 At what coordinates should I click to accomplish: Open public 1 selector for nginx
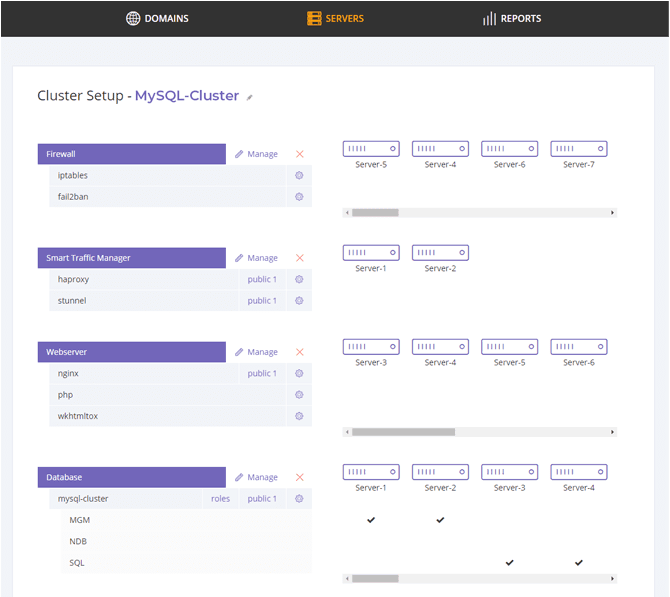tap(262, 373)
